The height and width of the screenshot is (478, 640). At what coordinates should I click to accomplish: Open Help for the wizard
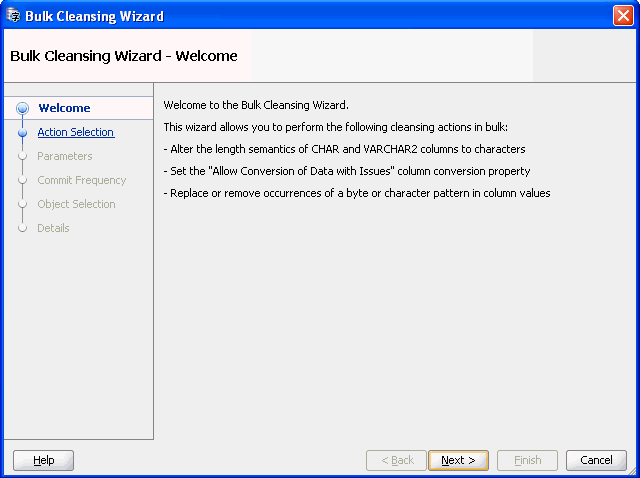coord(43,460)
